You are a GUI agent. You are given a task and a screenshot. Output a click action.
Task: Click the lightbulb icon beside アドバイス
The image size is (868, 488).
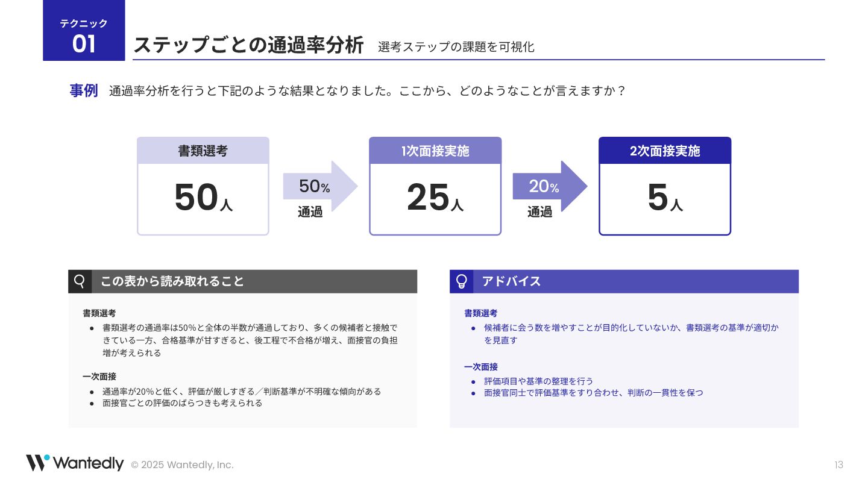pos(462,281)
